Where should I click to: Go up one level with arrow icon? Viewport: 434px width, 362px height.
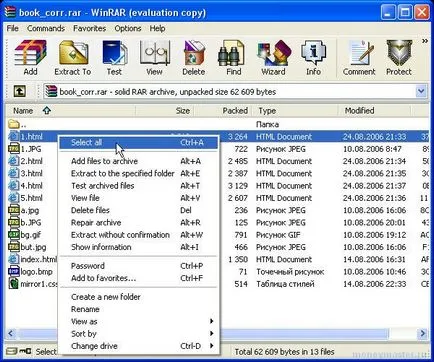20,91
